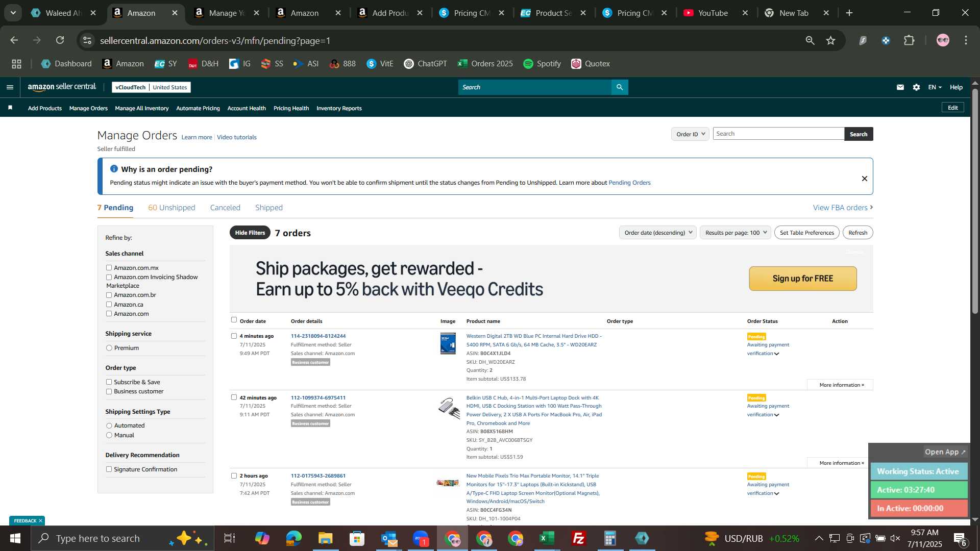Go back with the browser back arrow
Viewport: 980px width, 551px height.
pyautogui.click(x=14, y=40)
